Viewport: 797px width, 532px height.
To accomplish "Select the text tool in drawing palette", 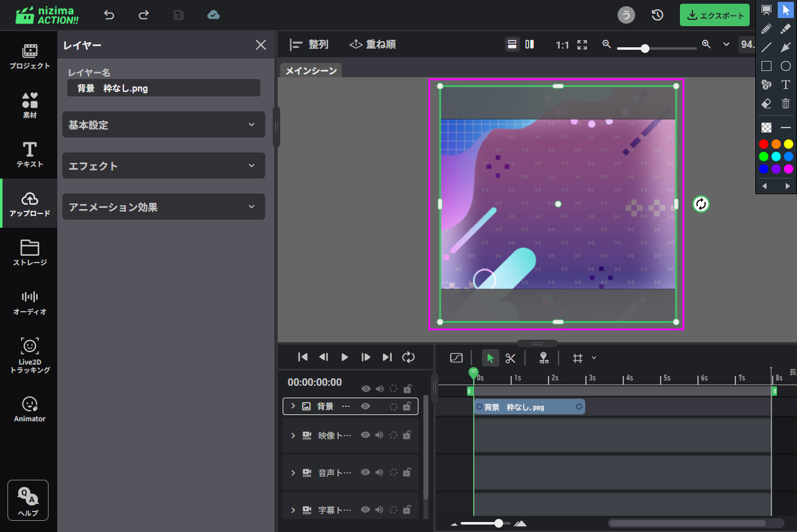I will [x=786, y=85].
